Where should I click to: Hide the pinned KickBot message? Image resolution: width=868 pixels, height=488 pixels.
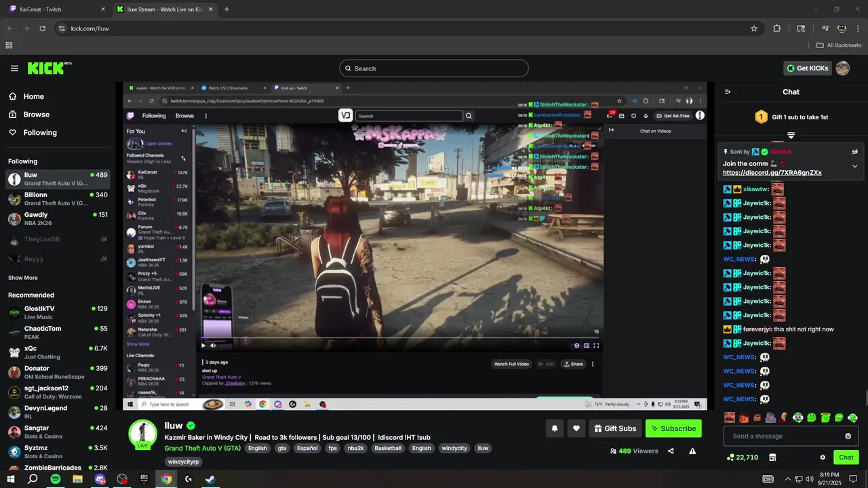(x=854, y=152)
